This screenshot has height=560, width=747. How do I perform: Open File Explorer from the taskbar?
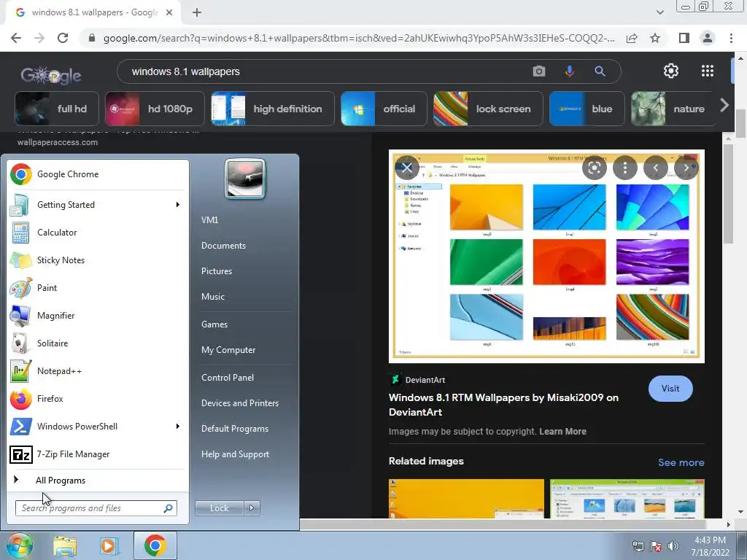click(65, 546)
